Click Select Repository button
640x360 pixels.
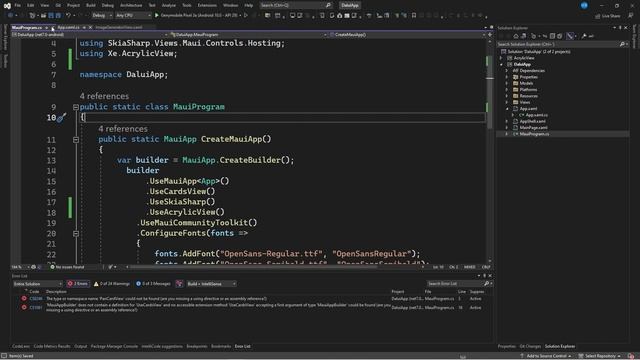click(x=599, y=356)
